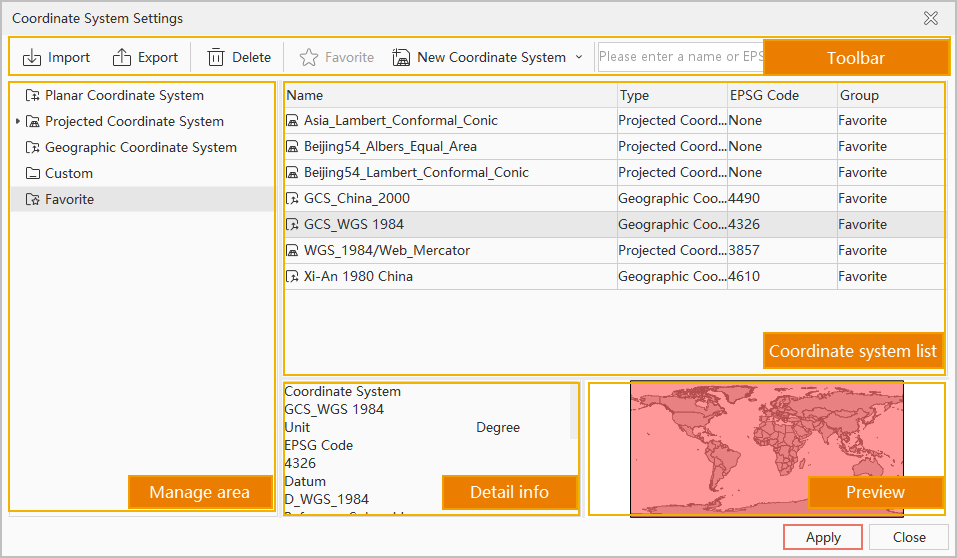Expand the Projected Coordinate System node
Viewport: 957px width, 558px height.
17,122
